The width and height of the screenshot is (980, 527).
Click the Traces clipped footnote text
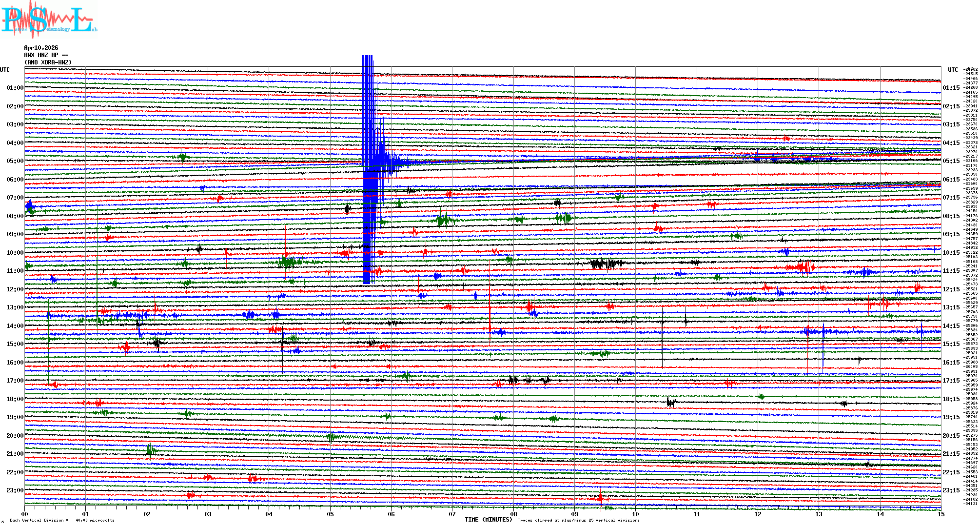pos(578,520)
